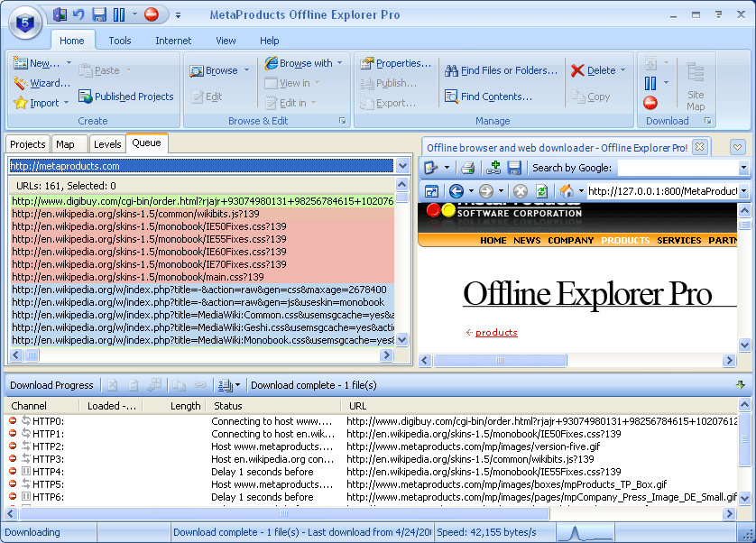Switch to the Levels tab
756x543 pixels.
pos(107,144)
